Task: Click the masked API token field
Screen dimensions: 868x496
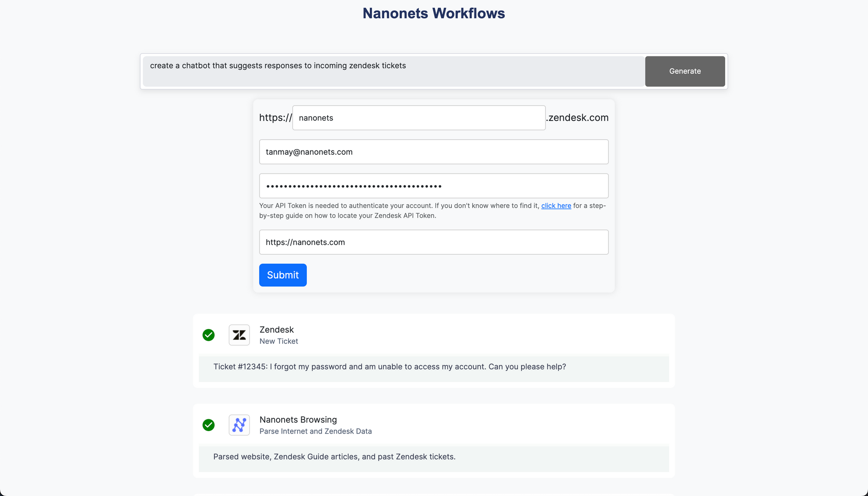Action: (x=434, y=186)
